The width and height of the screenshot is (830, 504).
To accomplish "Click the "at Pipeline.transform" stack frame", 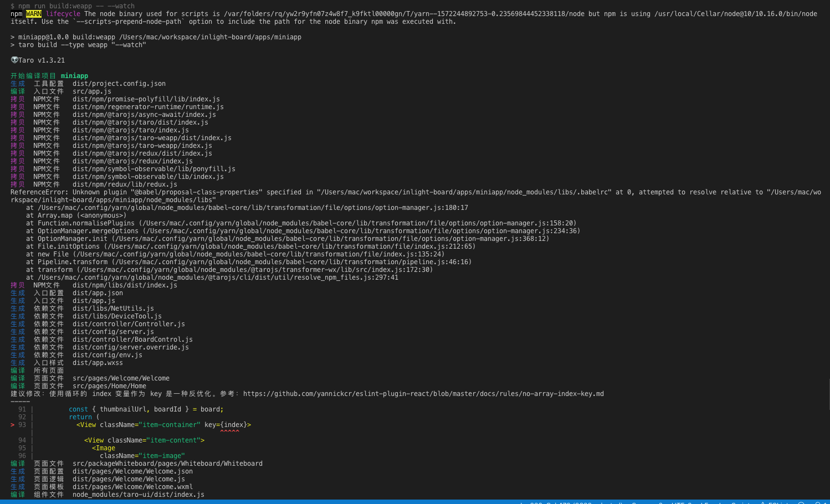I will pos(249,262).
